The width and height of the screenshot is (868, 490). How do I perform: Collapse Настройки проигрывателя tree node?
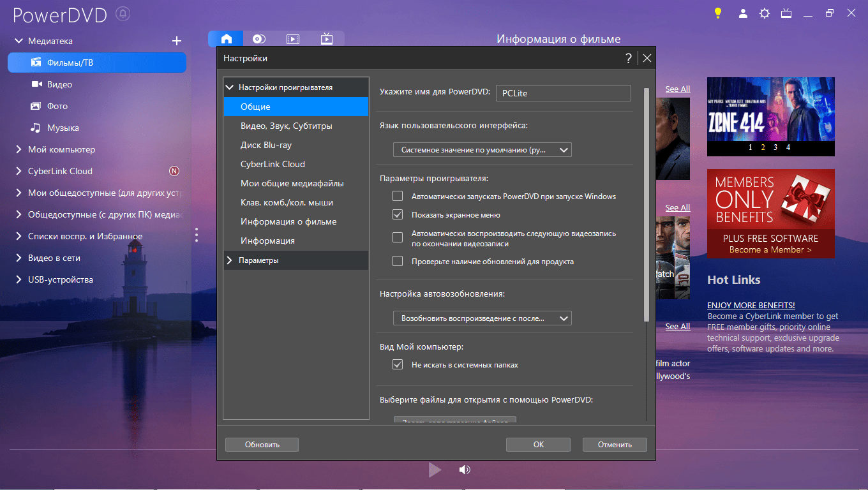pyautogui.click(x=230, y=87)
